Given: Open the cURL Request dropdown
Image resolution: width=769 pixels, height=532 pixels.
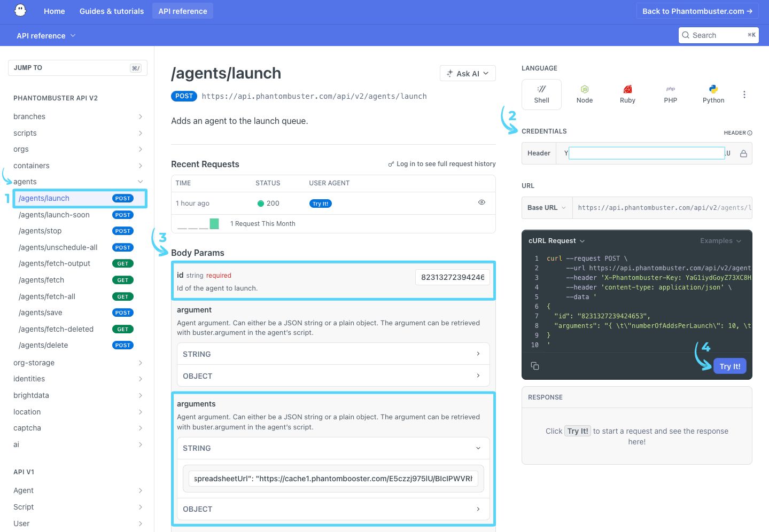Looking at the screenshot, I should [x=556, y=241].
